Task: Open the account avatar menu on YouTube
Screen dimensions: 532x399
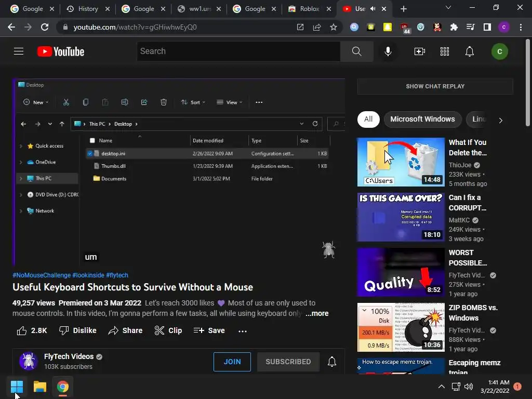Action: tap(499, 51)
